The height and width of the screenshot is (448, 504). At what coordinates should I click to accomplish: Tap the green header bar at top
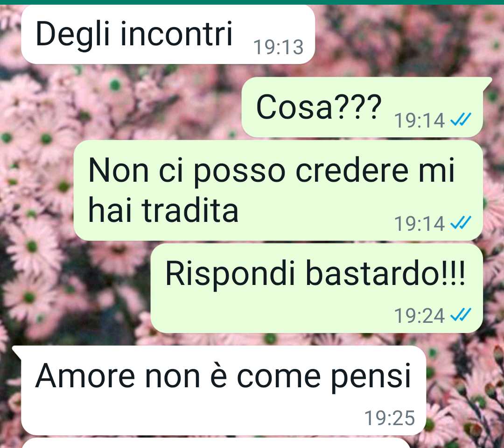[252, 2]
